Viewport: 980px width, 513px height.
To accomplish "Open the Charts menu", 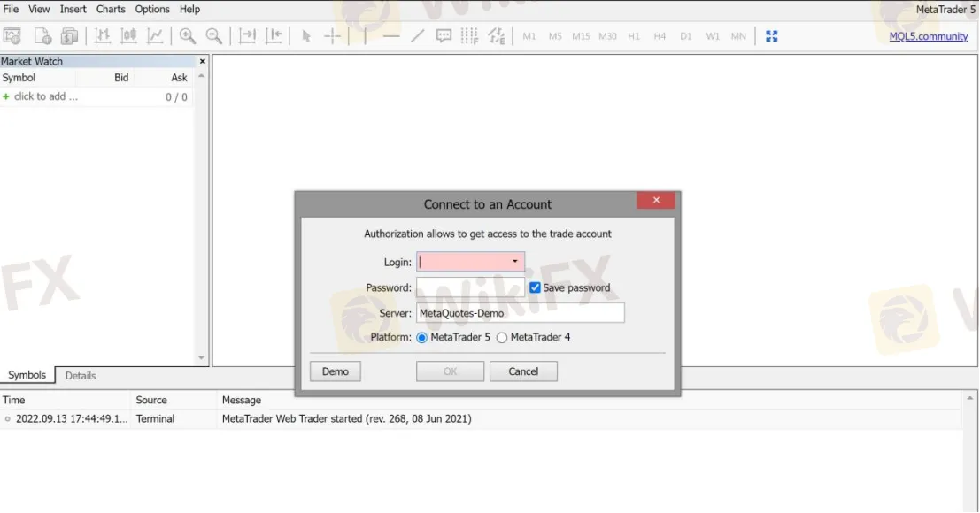I will click(111, 9).
